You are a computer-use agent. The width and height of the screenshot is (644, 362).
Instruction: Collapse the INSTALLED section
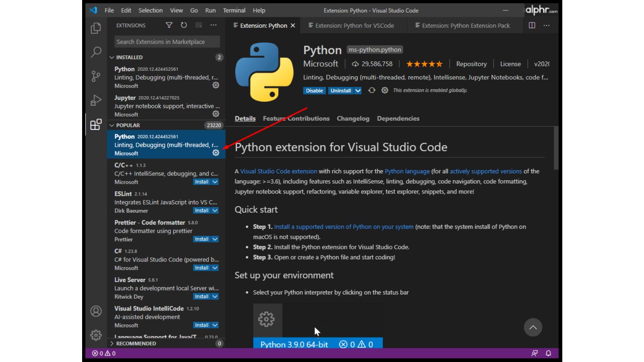click(x=112, y=58)
